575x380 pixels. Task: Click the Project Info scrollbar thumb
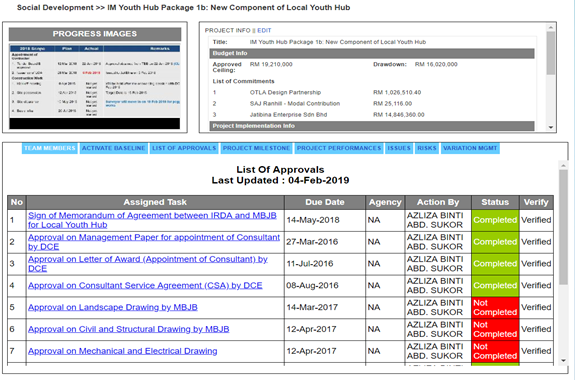[550, 53]
